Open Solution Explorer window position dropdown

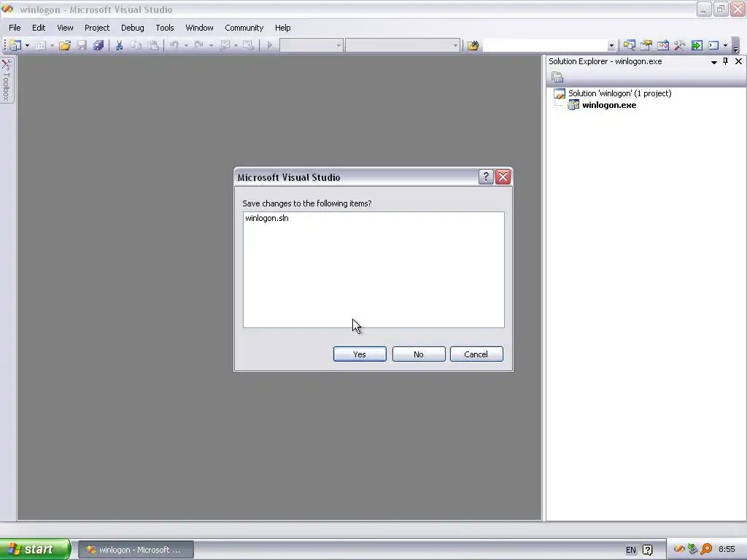[713, 62]
